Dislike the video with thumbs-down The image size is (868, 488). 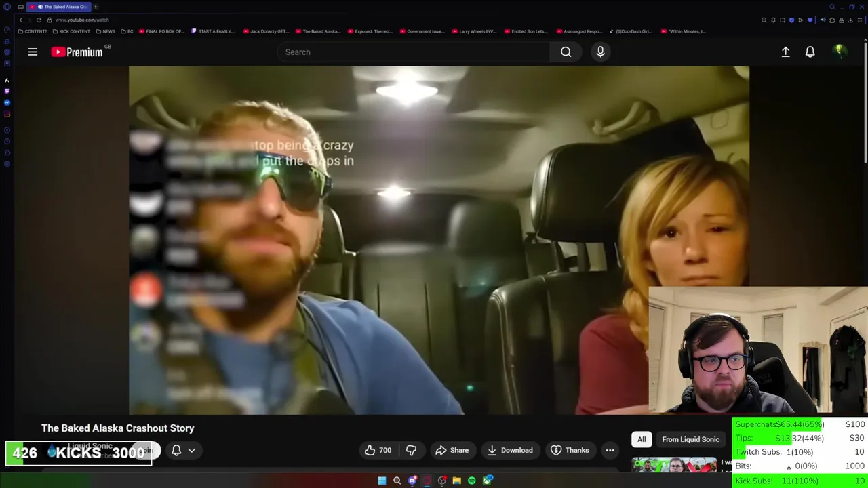click(411, 450)
